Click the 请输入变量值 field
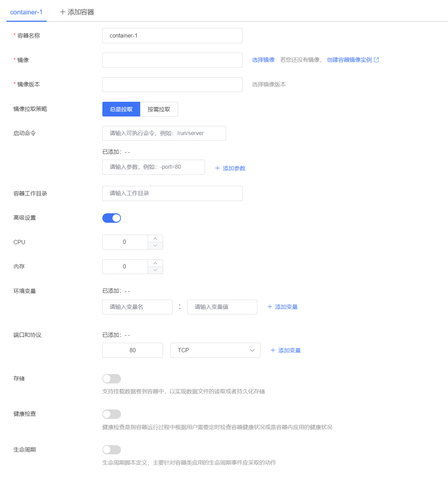 (222, 307)
